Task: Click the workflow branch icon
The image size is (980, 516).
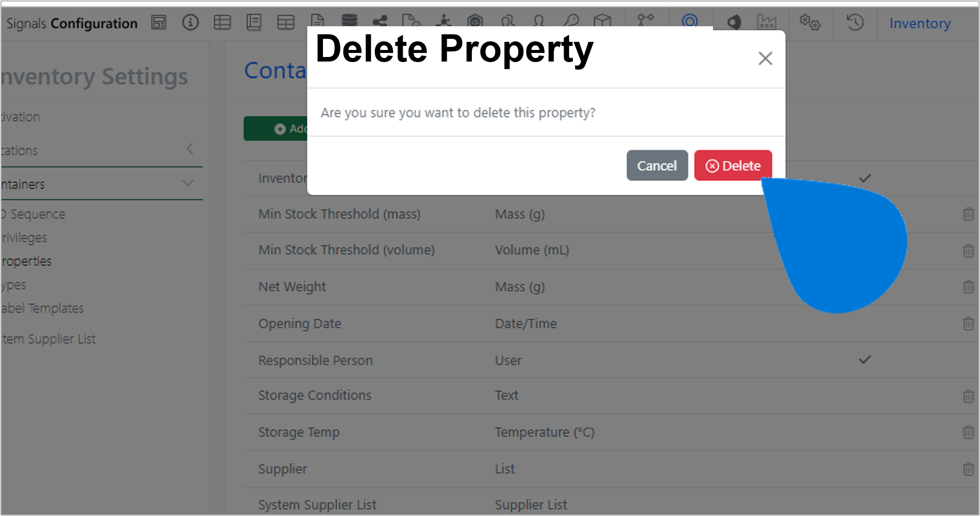Action: pos(645,20)
